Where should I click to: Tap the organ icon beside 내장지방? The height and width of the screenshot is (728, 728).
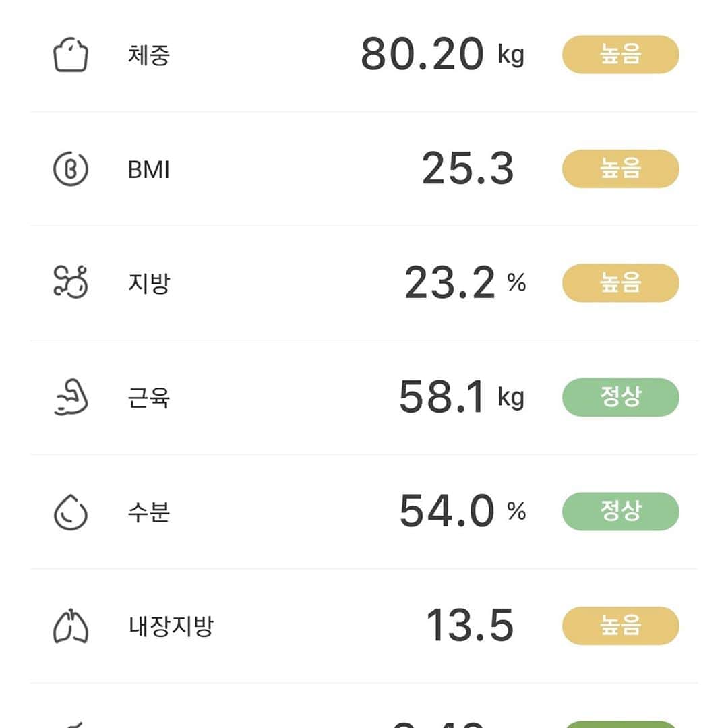click(71, 626)
